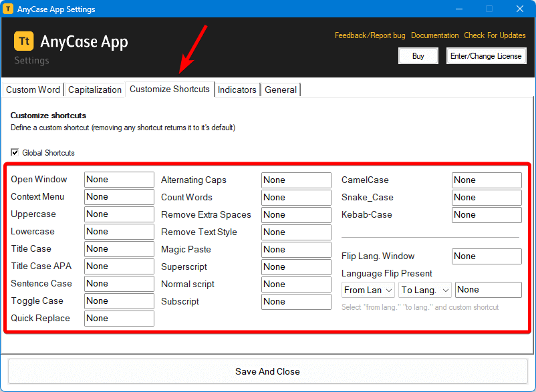Open the Documentation link

[435, 35]
